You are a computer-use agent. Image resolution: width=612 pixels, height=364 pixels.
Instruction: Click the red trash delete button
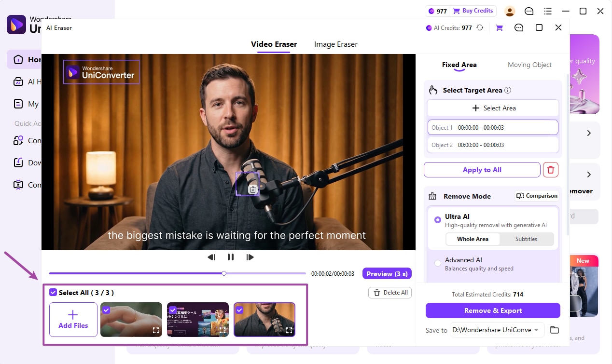[551, 170]
